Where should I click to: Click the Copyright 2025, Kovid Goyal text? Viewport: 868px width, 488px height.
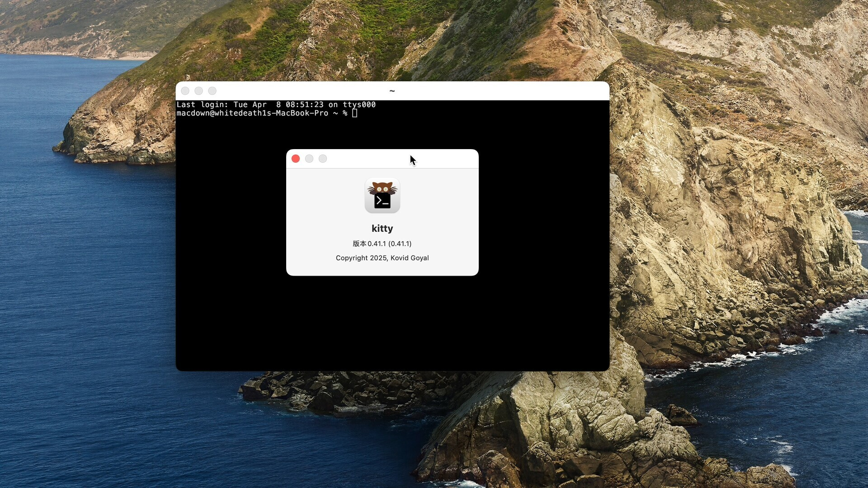pyautogui.click(x=382, y=258)
